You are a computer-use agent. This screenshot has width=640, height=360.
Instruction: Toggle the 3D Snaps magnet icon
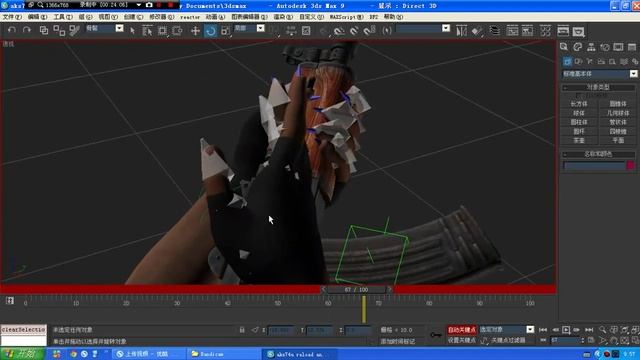[324, 31]
